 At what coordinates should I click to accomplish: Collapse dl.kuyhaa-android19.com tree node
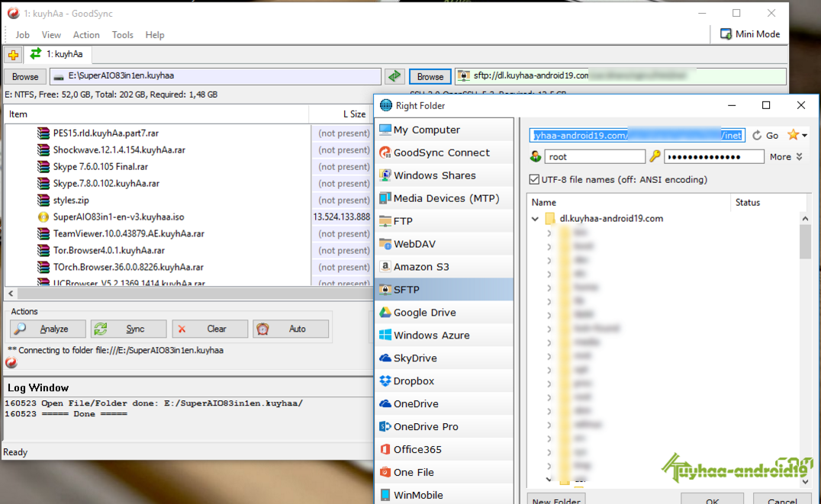(x=535, y=219)
